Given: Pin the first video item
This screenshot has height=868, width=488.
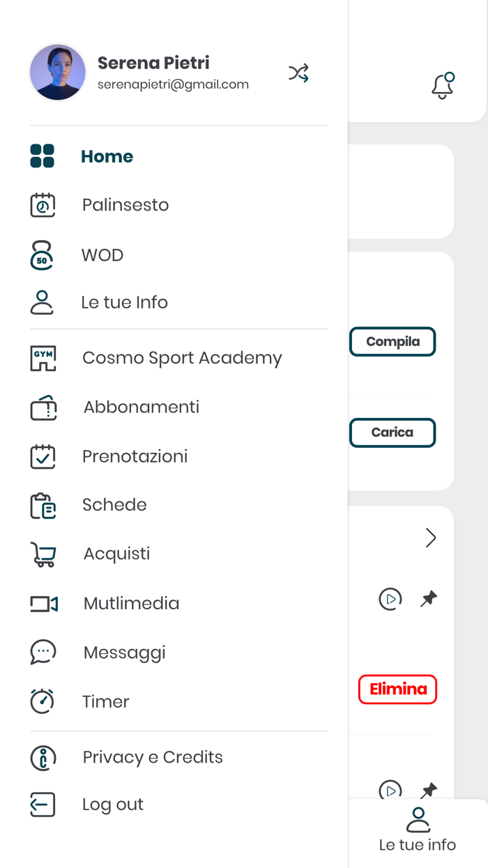Looking at the screenshot, I should (429, 599).
